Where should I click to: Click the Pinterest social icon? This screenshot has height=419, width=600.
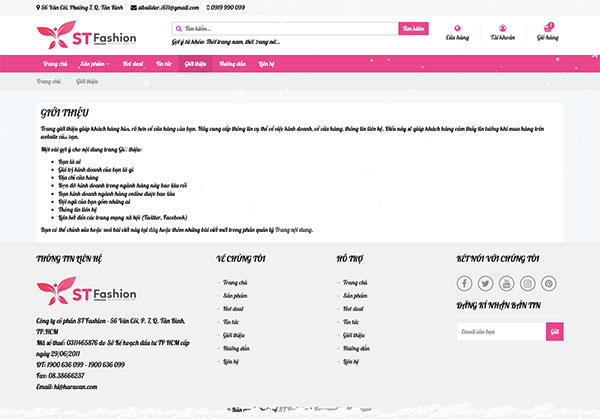coord(548,284)
